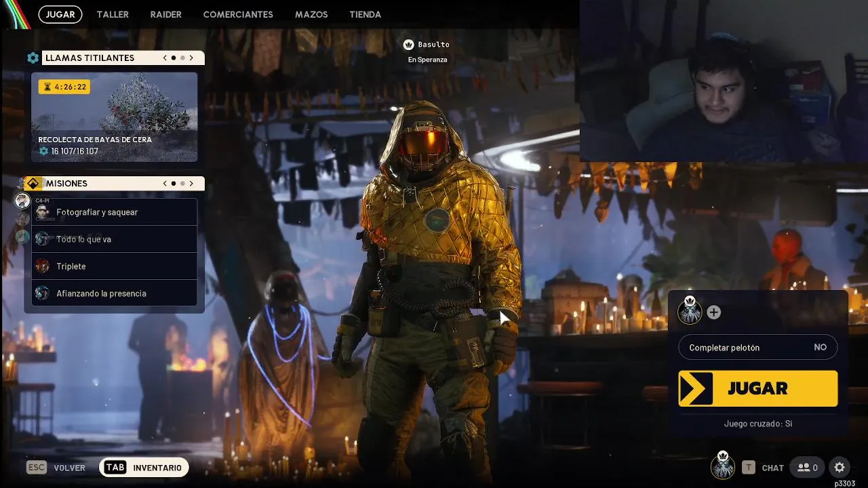
Task: Go to next LLAMAS TITILANTES page arrow
Action: coord(191,58)
